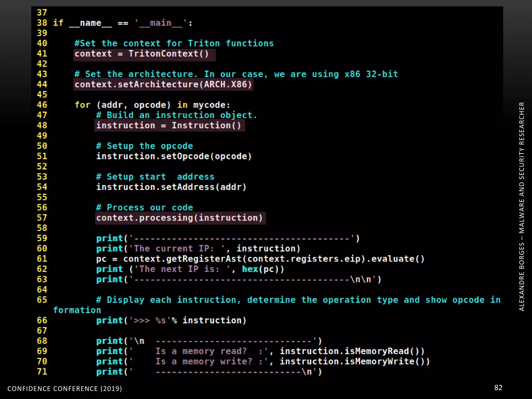Screen dimensions: 532x399
Task: Click print('>>> %s'% instruction) line
Action: point(171,321)
